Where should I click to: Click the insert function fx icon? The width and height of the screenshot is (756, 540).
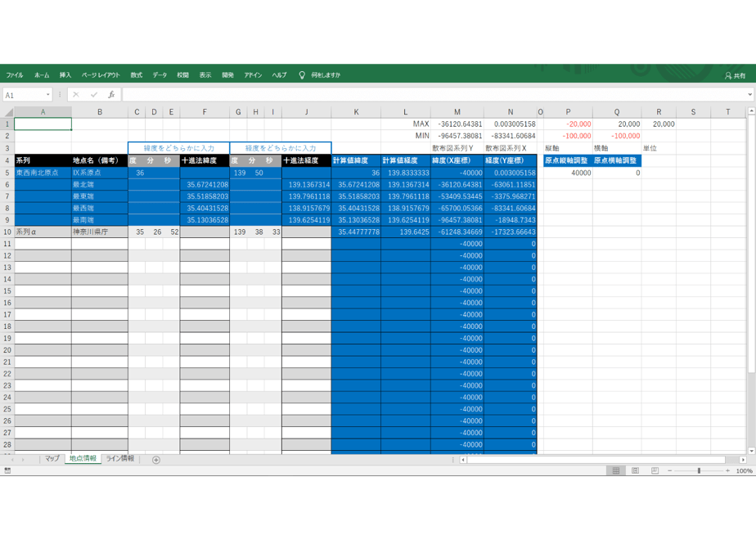[111, 95]
